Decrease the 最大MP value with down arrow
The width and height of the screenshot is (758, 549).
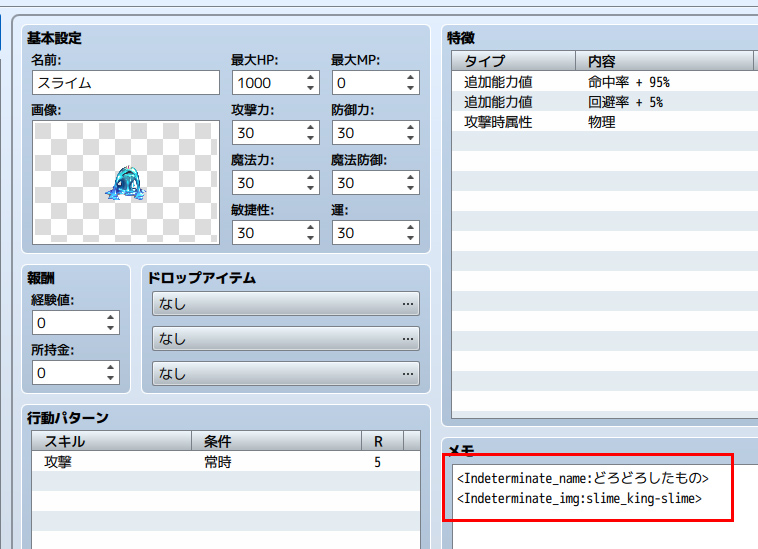[410, 89]
